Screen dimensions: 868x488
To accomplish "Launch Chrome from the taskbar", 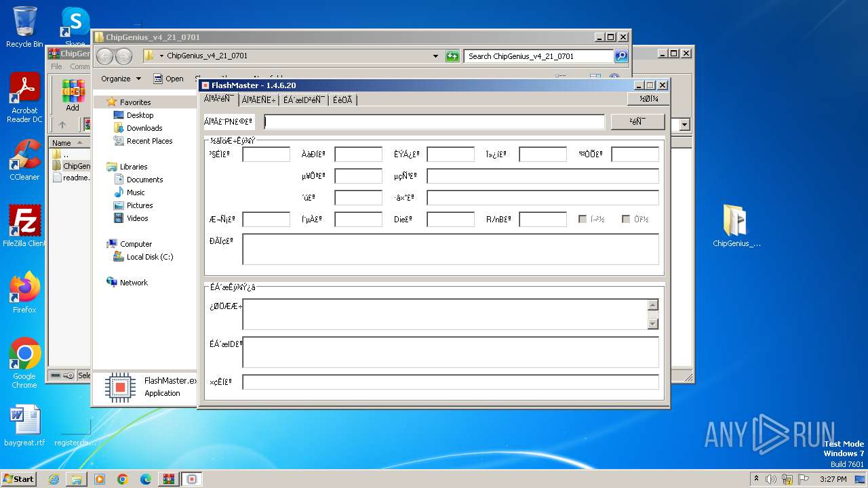I will click(x=123, y=479).
